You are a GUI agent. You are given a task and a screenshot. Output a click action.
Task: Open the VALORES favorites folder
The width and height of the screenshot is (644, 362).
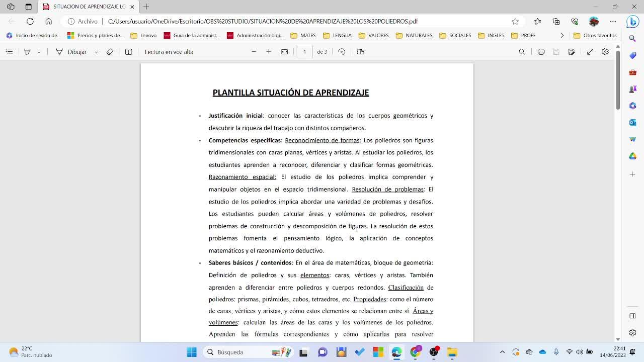point(373,36)
